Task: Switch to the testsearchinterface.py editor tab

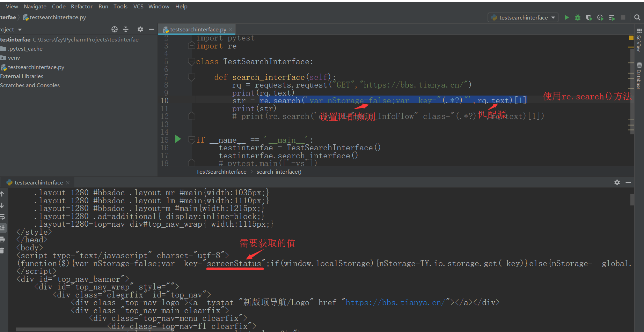Action: (197, 29)
